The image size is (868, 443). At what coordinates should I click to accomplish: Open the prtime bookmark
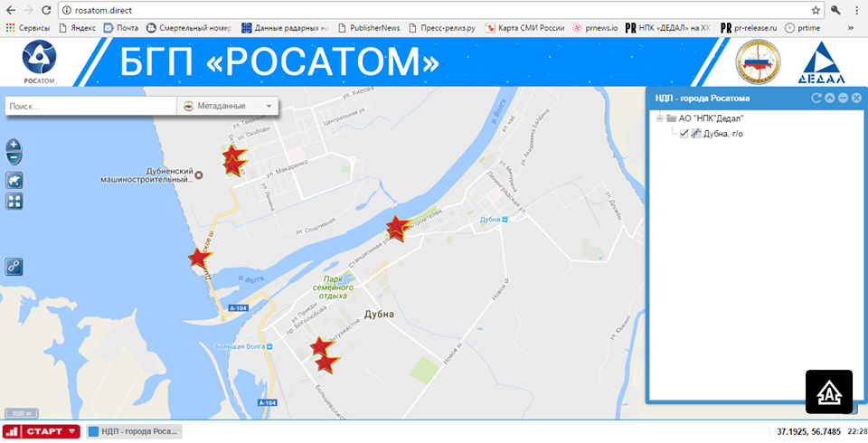[x=803, y=28]
